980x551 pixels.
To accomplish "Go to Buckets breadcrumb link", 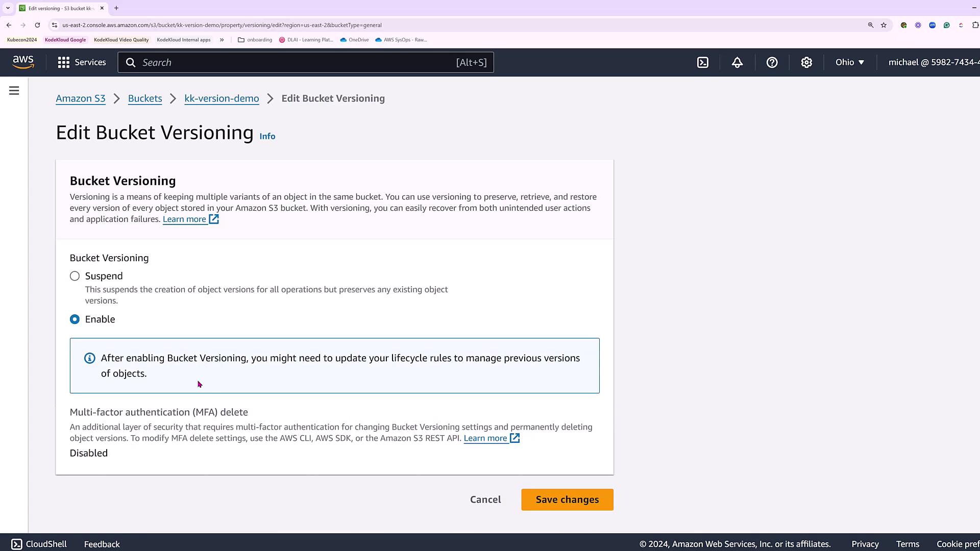I will 145,98.
